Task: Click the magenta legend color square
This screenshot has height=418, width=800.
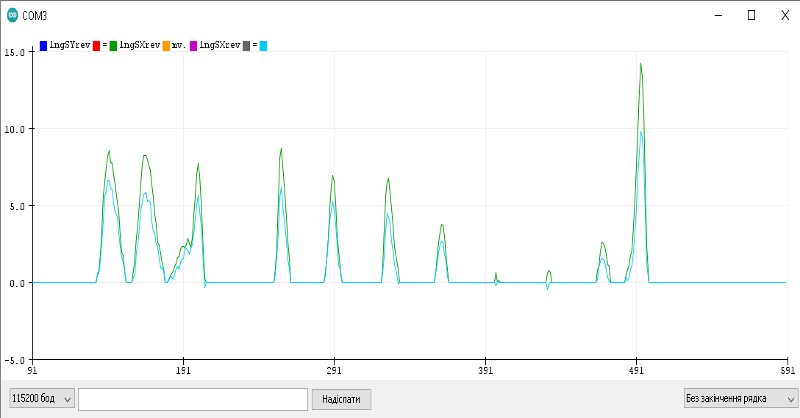Action: point(194,45)
